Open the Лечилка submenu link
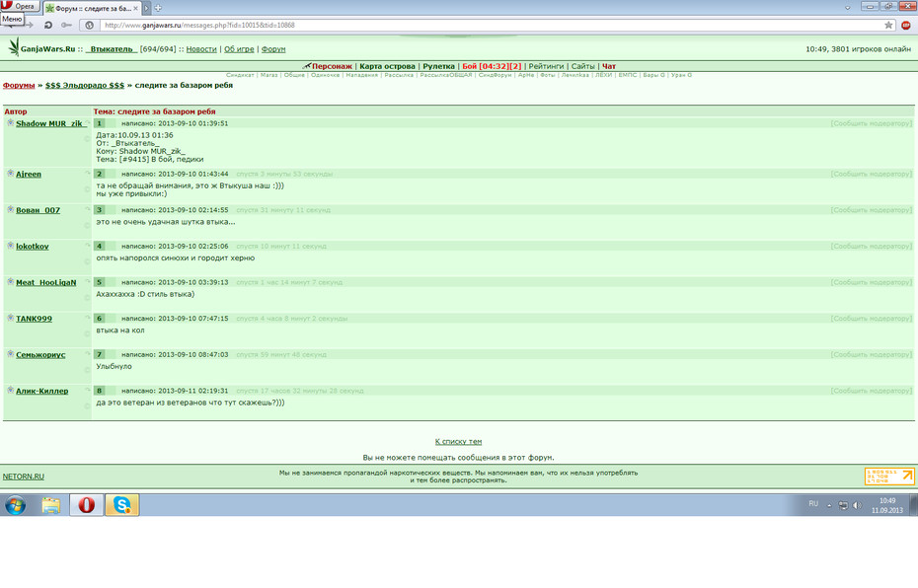The height and width of the screenshot is (588, 918). click(x=574, y=75)
